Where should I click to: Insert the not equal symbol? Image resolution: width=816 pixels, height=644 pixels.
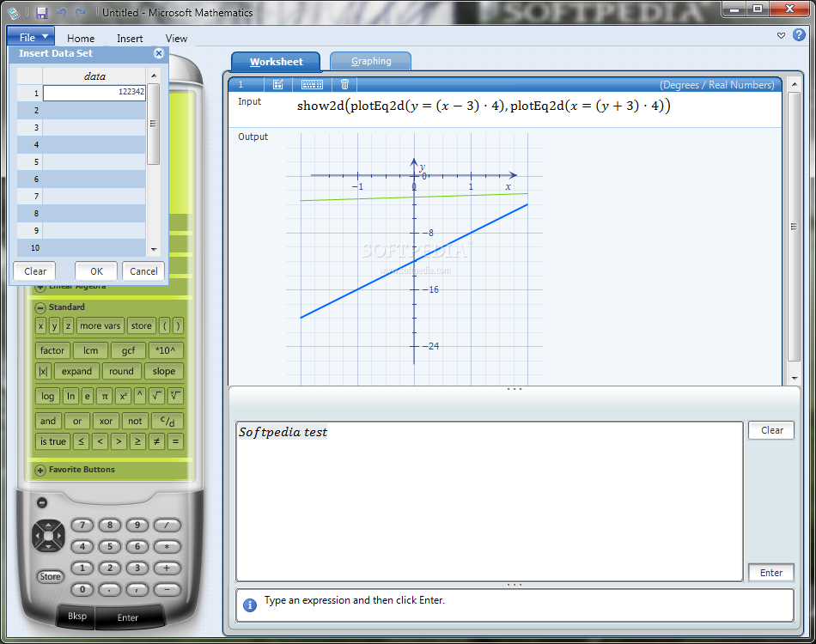pyautogui.click(x=156, y=441)
